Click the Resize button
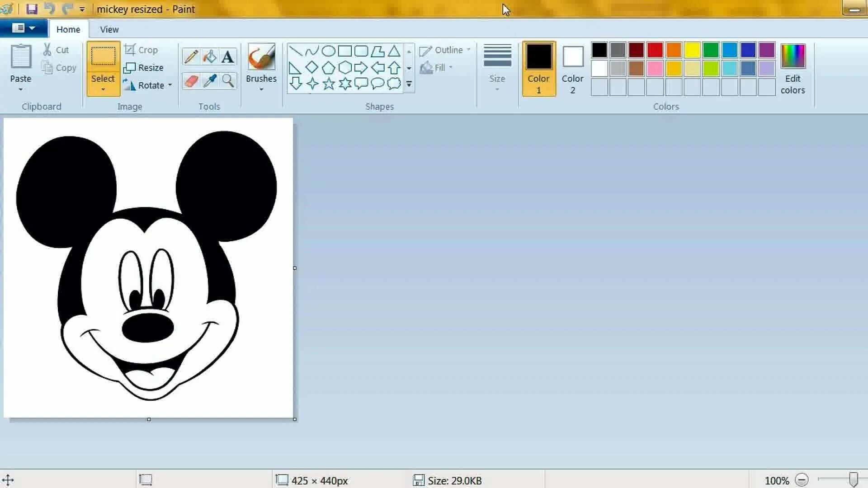 [146, 67]
